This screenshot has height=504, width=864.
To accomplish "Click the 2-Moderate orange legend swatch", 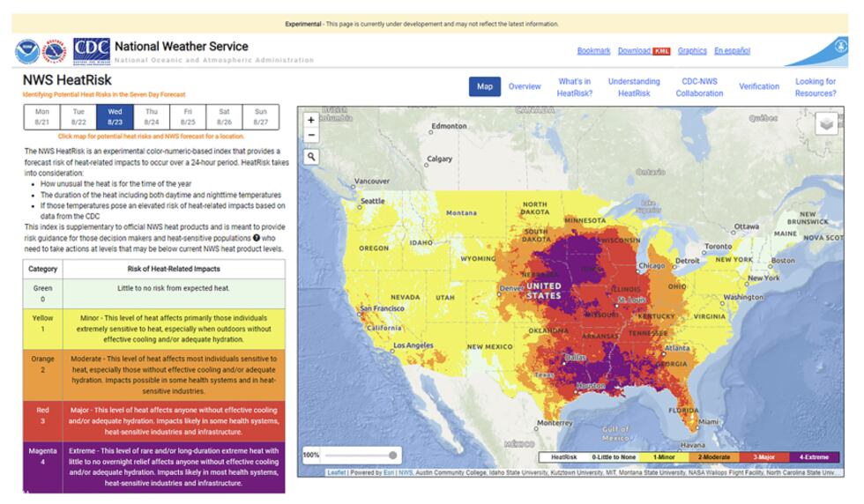I will coord(714,457).
